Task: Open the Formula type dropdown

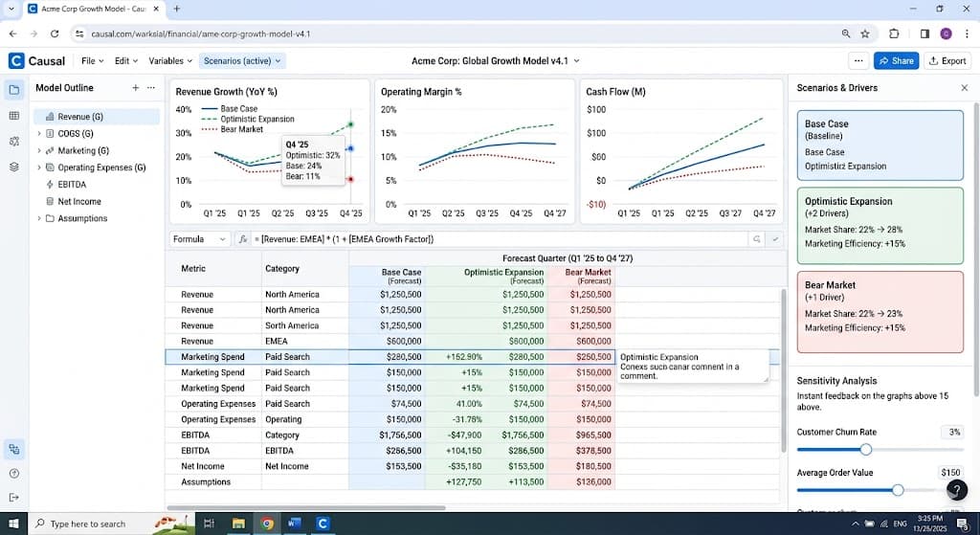Action: click(199, 239)
